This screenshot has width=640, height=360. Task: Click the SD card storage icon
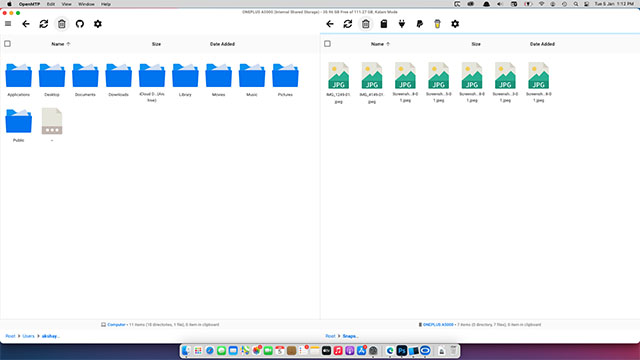tap(384, 24)
